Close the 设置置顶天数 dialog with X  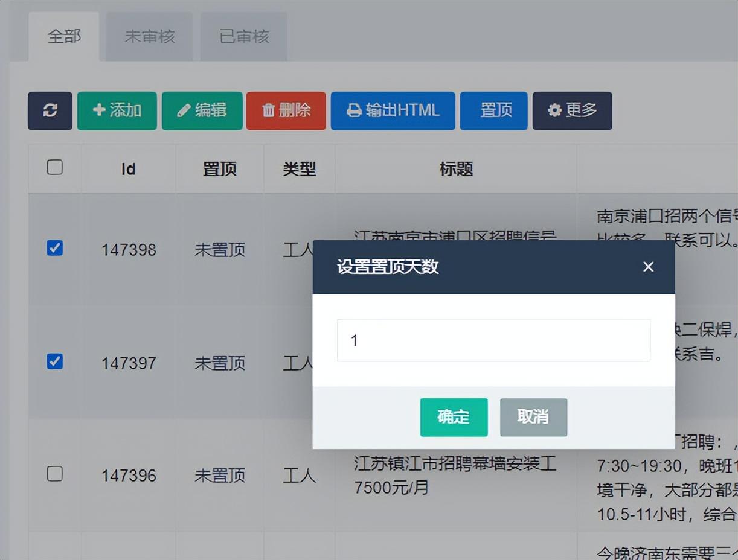click(648, 267)
